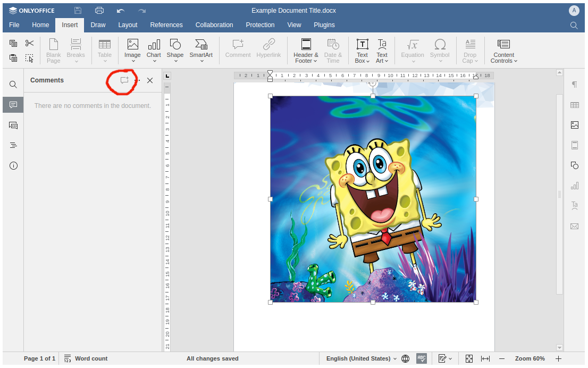Image resolution: width=588 pixels, height=368 pixels.
Task: Copy the selection with the ribbon Copy icon
Action: [x=13, y=44]
